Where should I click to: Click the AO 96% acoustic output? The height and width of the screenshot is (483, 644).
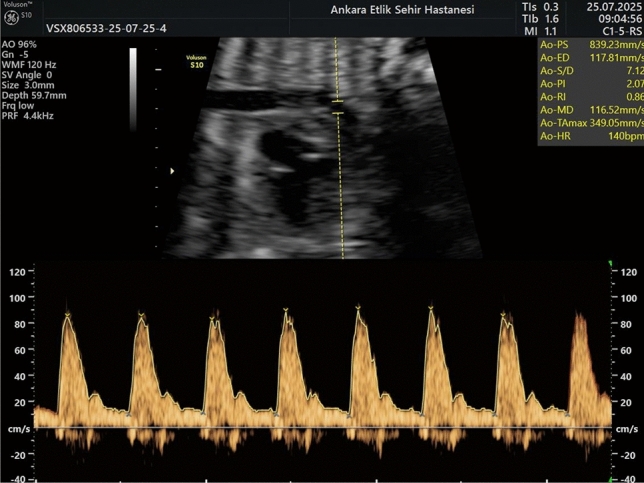coord(19,44)
